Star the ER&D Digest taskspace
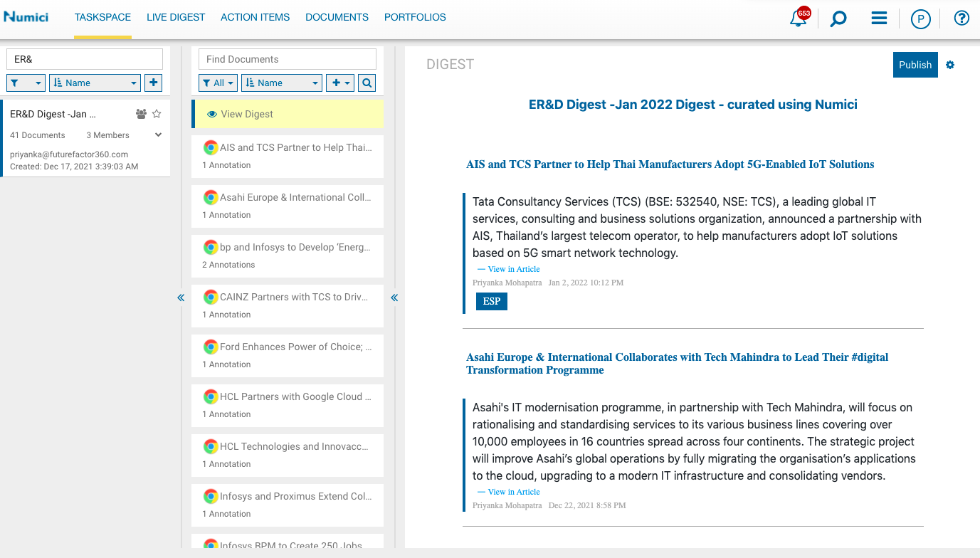The image size is (980, 558). click(157, 114)
